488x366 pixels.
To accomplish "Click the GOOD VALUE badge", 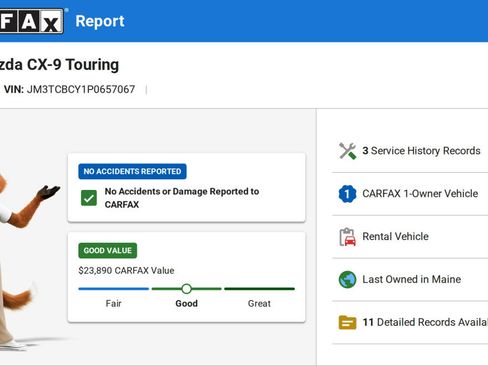I will [108, 250].
